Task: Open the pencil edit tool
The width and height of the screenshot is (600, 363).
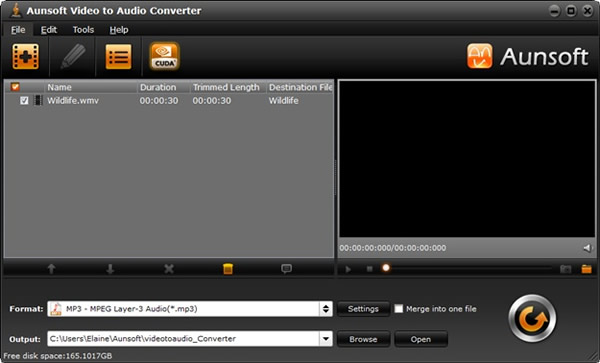Action: (73, 56)
